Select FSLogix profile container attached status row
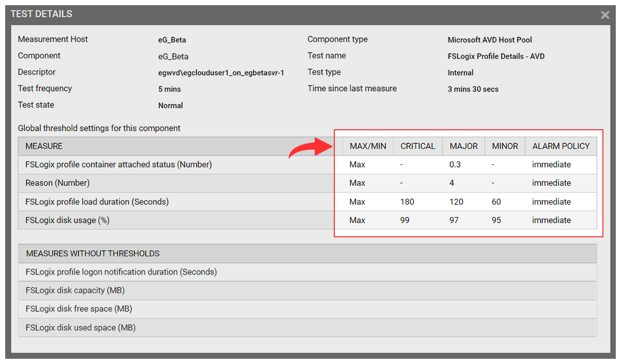 [x=307, y=164]
